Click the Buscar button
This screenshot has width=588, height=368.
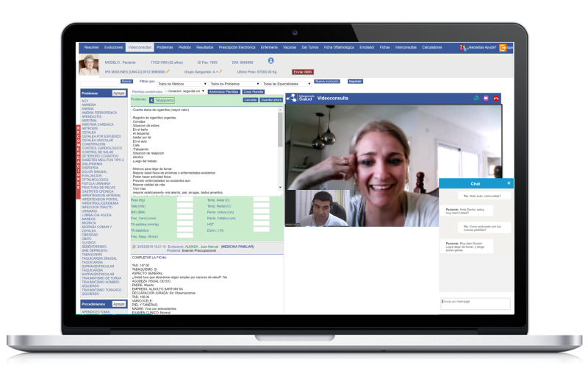click(126, 82)
